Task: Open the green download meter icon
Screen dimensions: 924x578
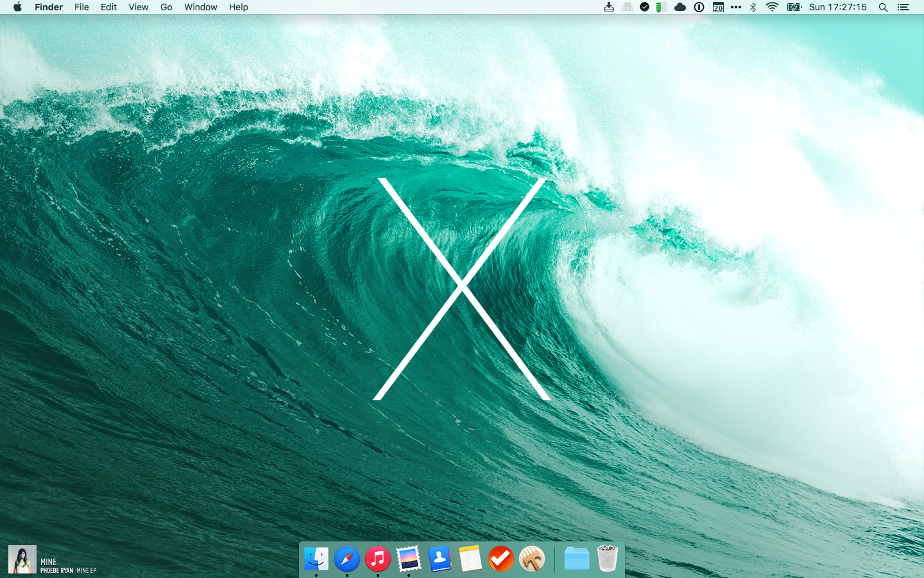Action: pyautogui.click(x=662, y=7)
